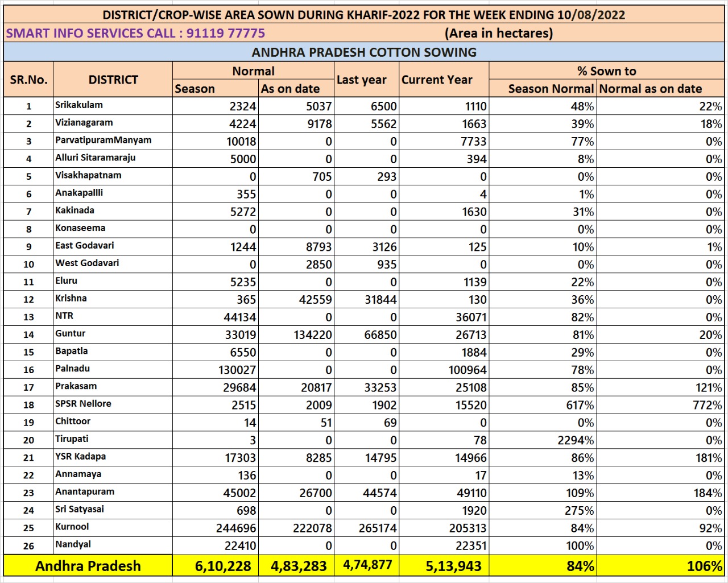Select the Guntur district name cell
The width and height of the screenshot is (728, 583).
[113, 334]
